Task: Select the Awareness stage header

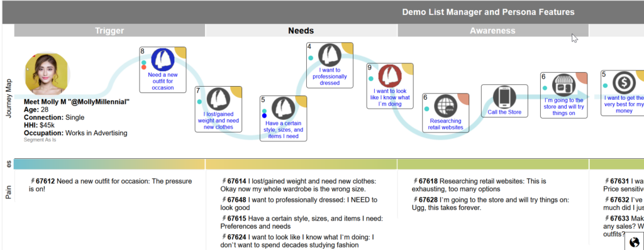Action: point(492,31)
